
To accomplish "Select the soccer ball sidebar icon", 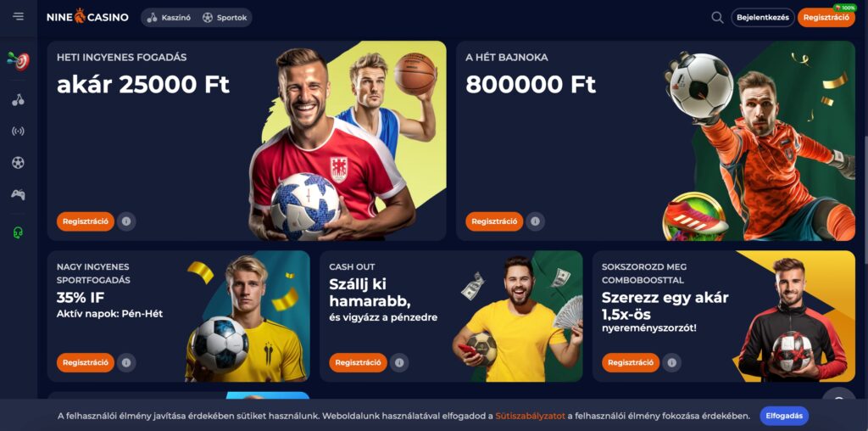I will pos(19,163).
